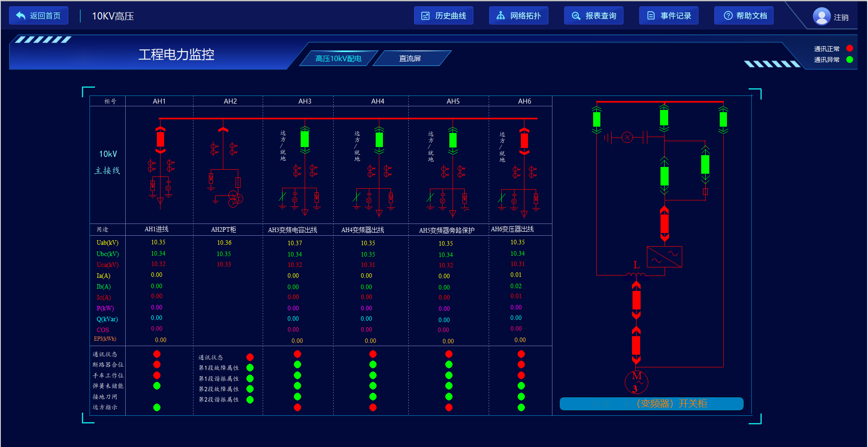Viewport: 868px width, 447px height.
Task: Click the AH6 red circuit breaker symbol
Action: 524,140
